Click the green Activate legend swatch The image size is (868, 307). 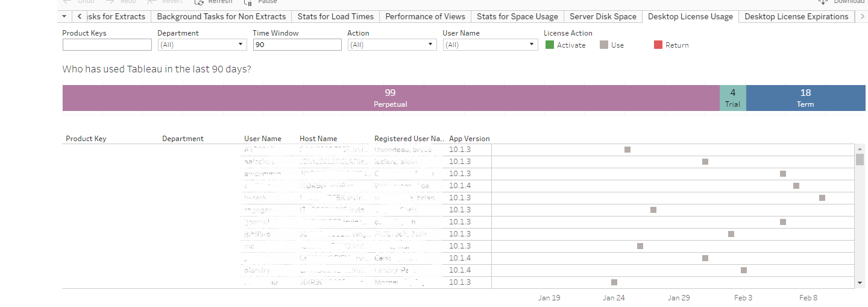coord(550,45)
